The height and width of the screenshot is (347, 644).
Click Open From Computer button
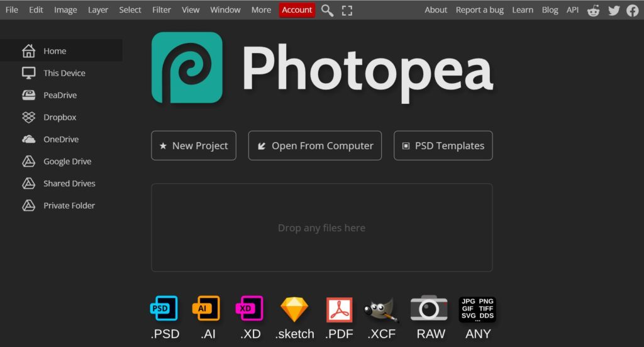tap(315, 145)
